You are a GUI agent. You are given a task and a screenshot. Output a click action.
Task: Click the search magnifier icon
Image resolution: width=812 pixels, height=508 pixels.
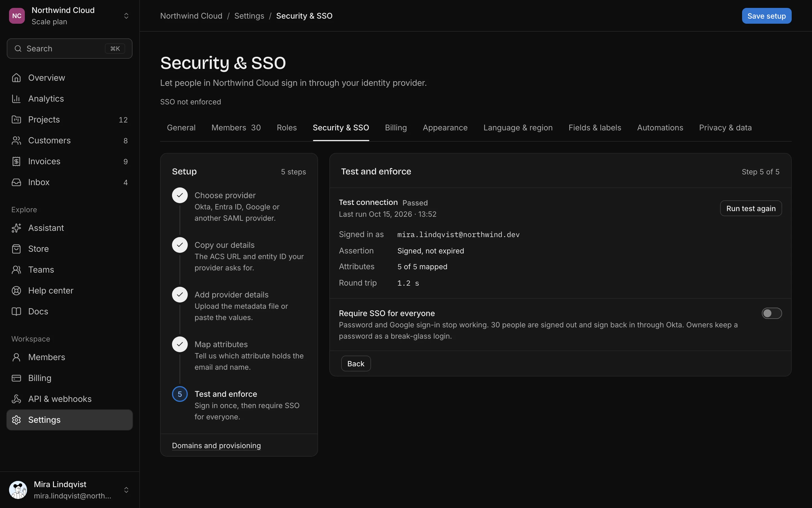click(18, 49)
